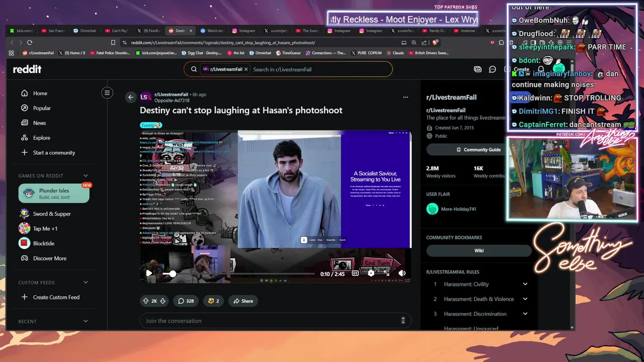Play the video
Screen dimensions: 644x362
(x=149, y=274)
